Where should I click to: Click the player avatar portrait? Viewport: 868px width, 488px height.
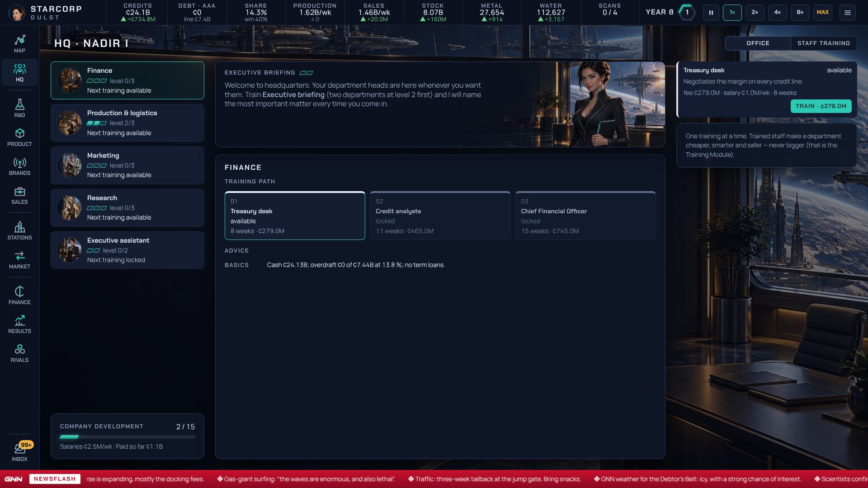tap(17, 13)
